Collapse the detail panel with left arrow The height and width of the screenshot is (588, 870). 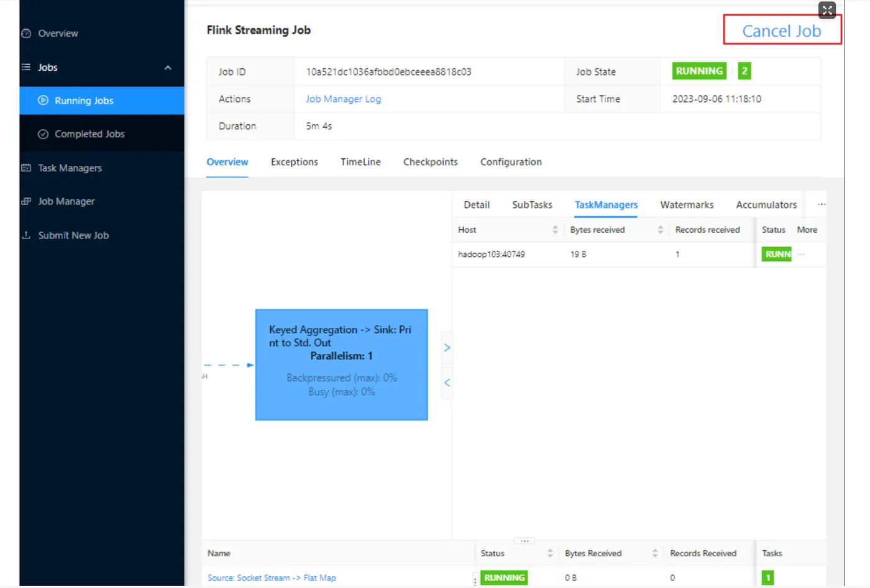[x=447, y=382]
